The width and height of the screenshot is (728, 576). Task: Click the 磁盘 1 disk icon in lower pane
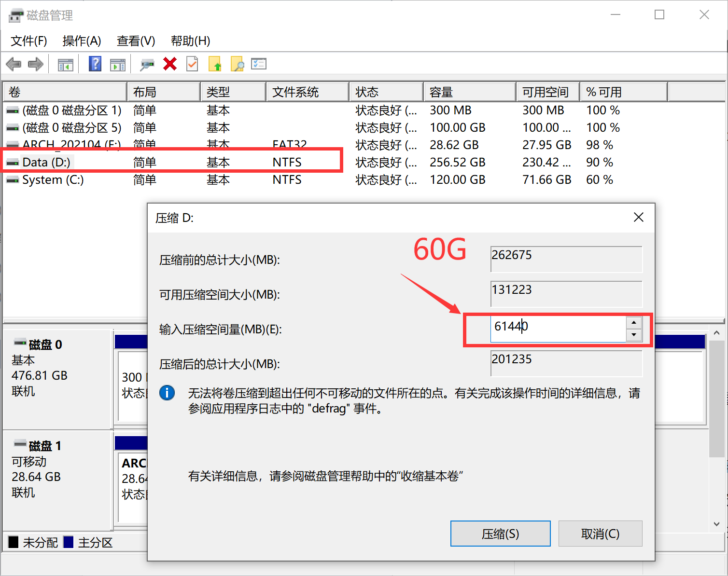coord(20,443)
